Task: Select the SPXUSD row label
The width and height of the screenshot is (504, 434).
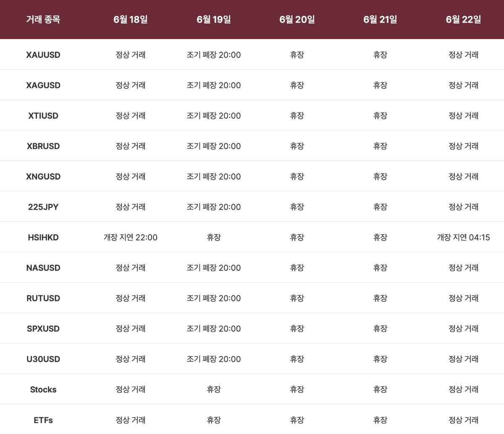Action: coord(43,329)
